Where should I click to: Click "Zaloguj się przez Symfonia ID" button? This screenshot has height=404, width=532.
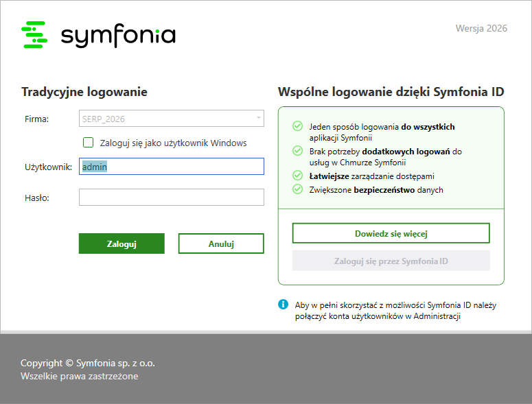click(x=391, y=261)
